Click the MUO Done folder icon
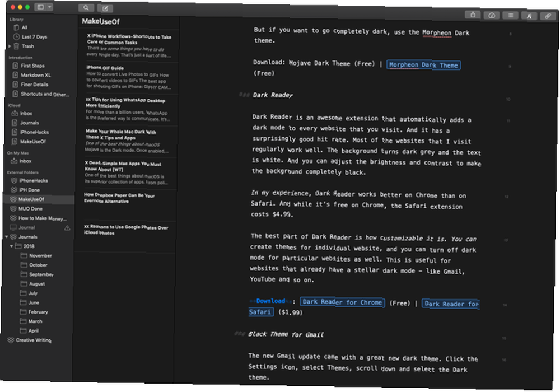This screenshot has width=560, height=392. point(13,208)
